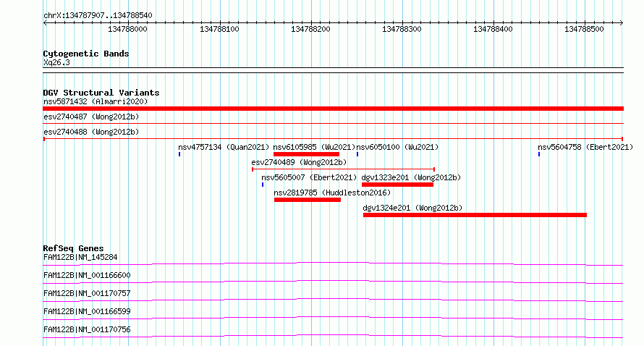Viewport: 644px width, 346px height.
Task: Open FAM122B|NM_001170756 transcript label
Action: [87, 329]
